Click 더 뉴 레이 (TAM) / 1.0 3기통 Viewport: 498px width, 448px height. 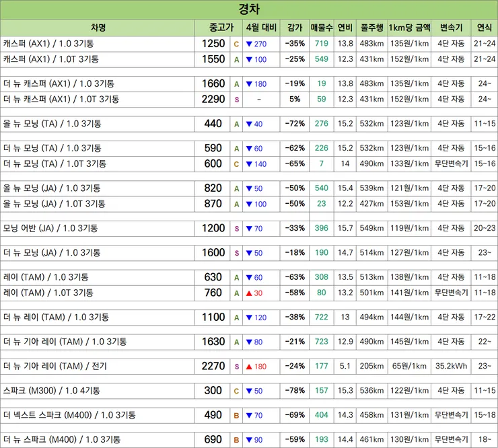56,317
